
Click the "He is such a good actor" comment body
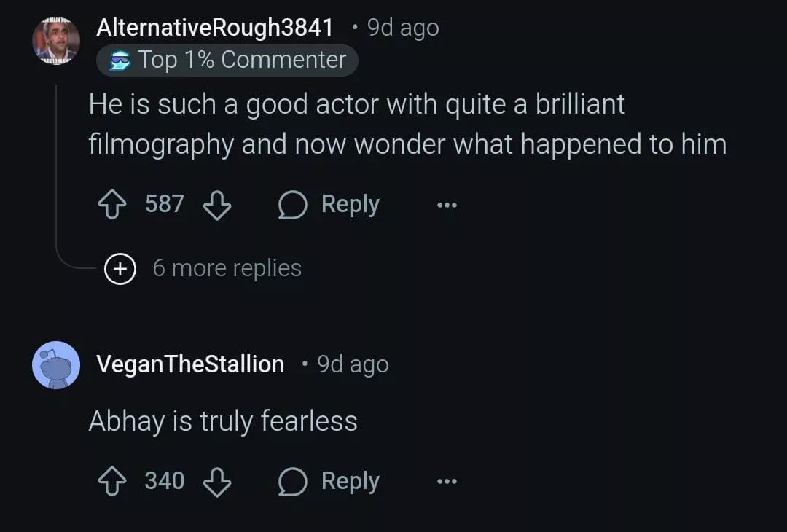click(x=407, y=124)
